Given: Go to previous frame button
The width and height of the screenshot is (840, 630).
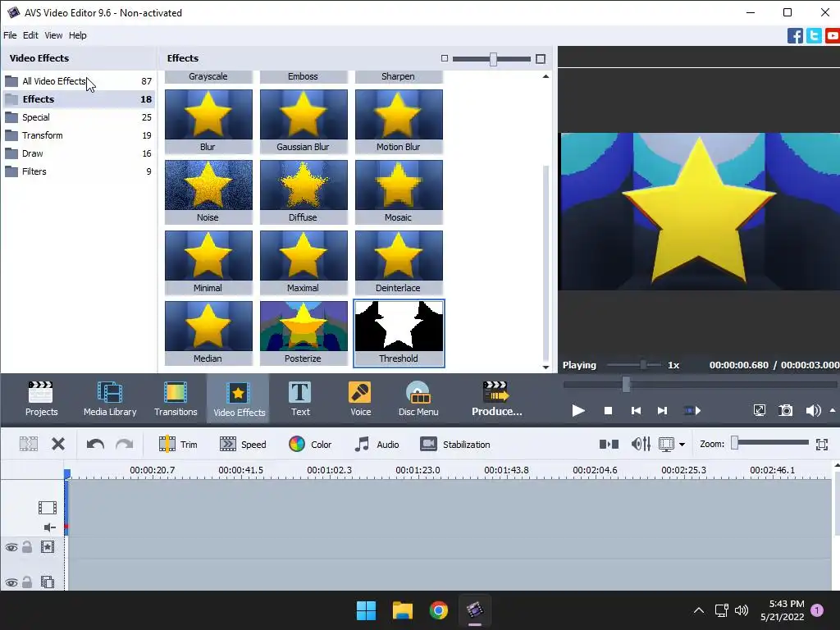Looking at the screenshot, I should [636, 411].
